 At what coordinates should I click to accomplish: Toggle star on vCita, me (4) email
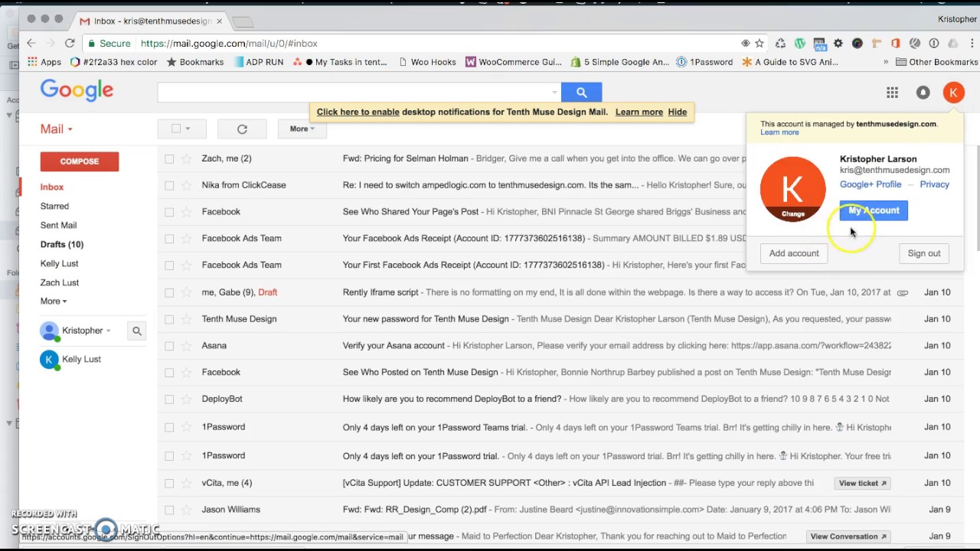[x=186, y=483]
